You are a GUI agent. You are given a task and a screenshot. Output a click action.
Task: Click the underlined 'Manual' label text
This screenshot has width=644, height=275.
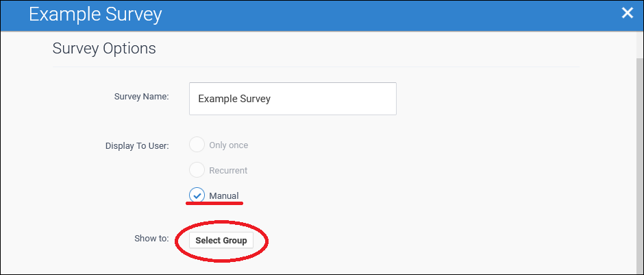coord(224,196)
